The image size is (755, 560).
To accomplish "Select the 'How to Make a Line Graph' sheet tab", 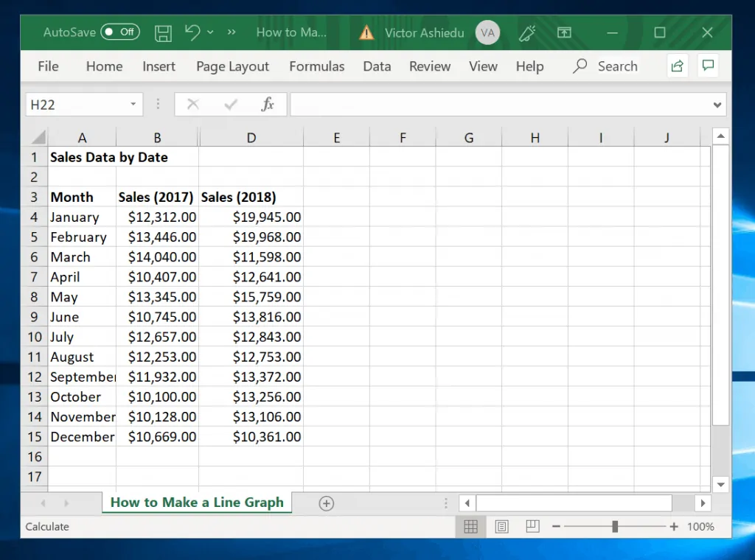I will point(196,503).
